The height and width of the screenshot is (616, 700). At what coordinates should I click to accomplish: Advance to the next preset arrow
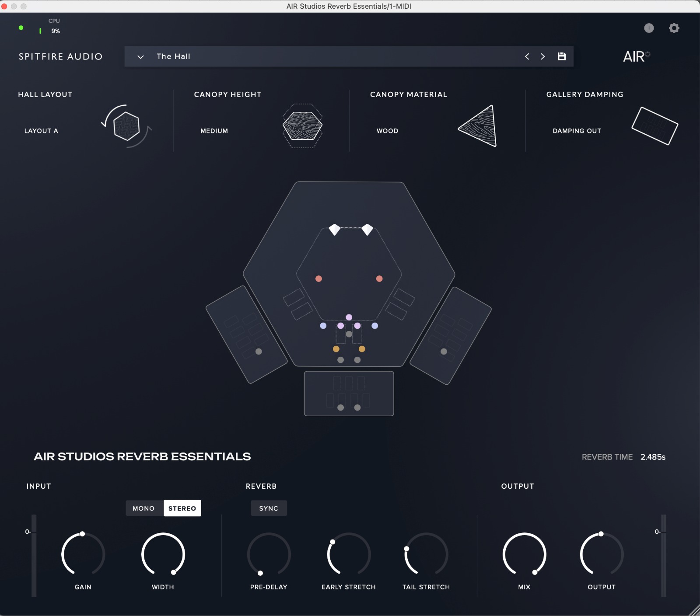[x=542, y=56]
